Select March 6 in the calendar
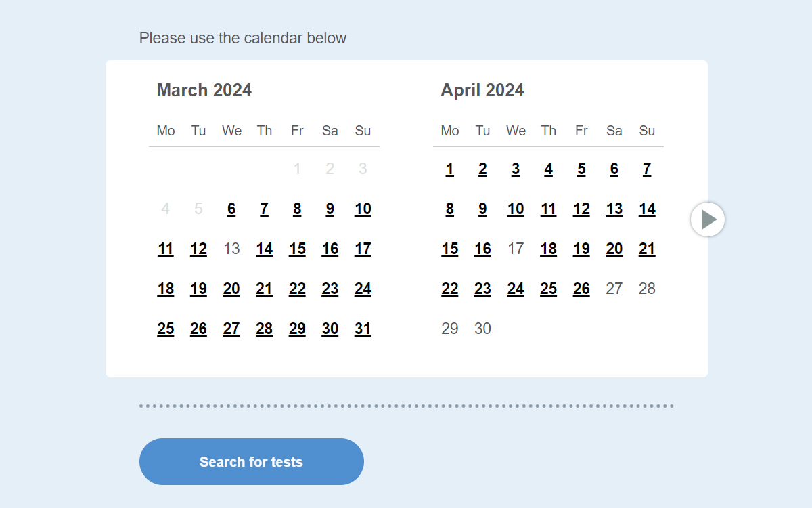 [x=231, y=209]
